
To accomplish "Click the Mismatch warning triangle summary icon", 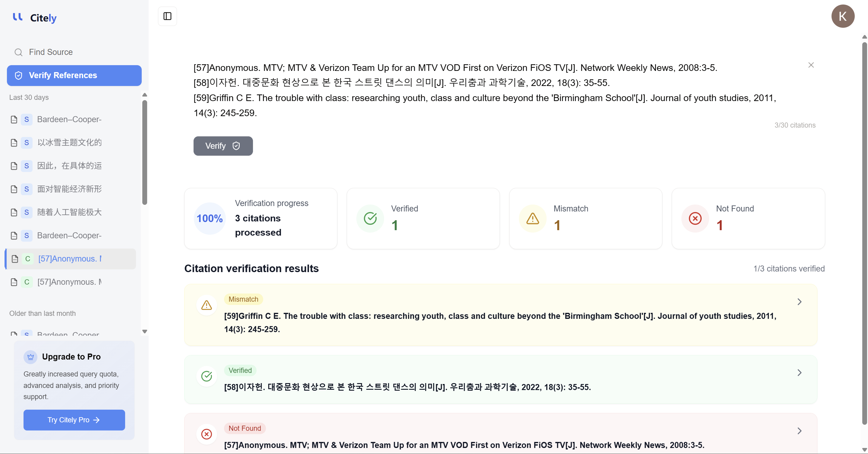I will 532,218.
